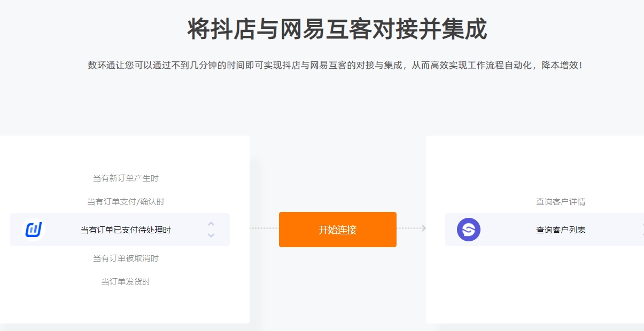Click the chevron at the action selector's right edge

[x=642, y=230]
